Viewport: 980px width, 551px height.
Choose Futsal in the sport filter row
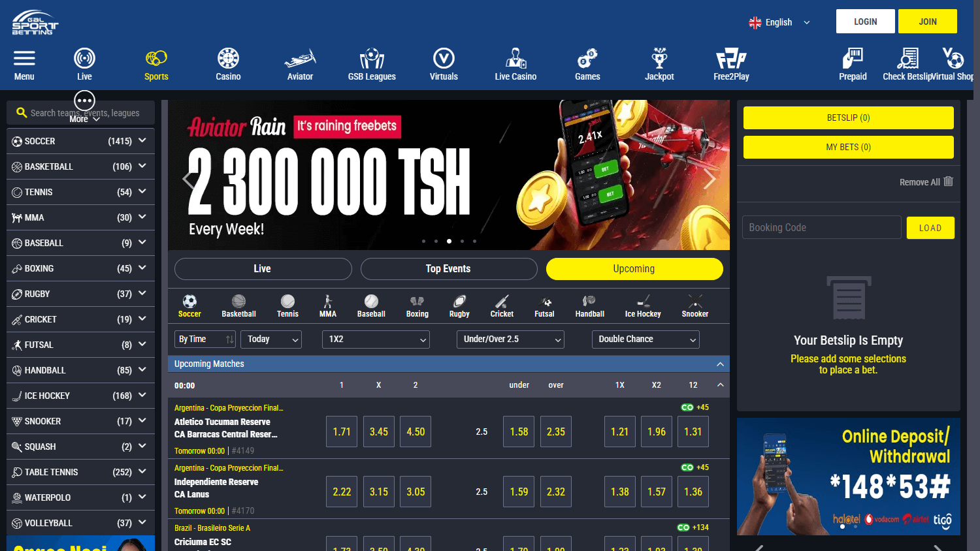coord(544,306)
